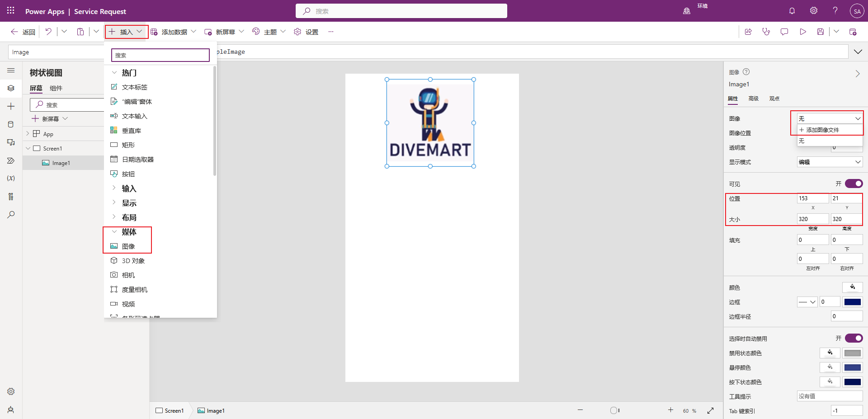Save the app with the floppy disk icon
The height and width of the screenshot is (419, 868).
coord(821,32)
